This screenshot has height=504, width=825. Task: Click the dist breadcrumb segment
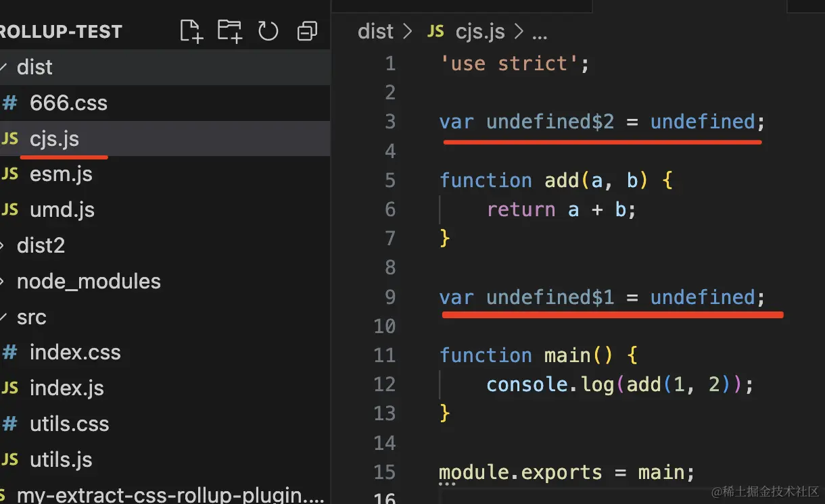point(375,31)
